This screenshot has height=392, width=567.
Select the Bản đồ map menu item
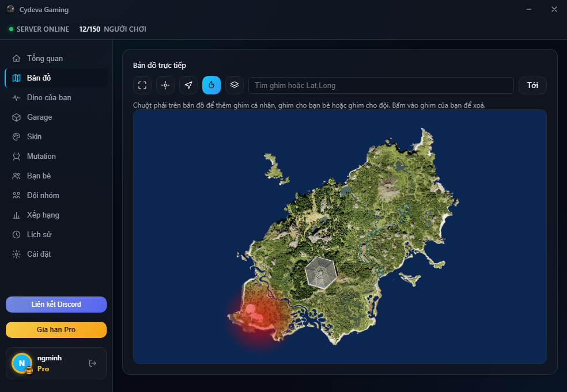point(56,78)
